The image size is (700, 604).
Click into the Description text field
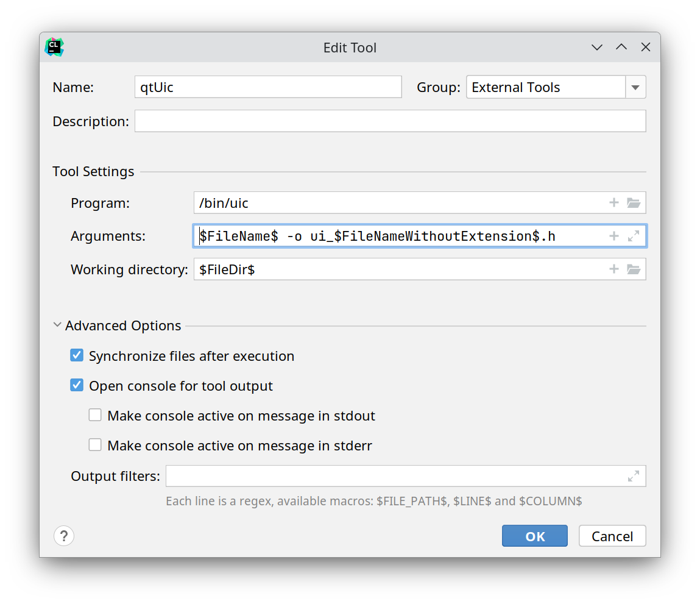(x=390, y=121)
